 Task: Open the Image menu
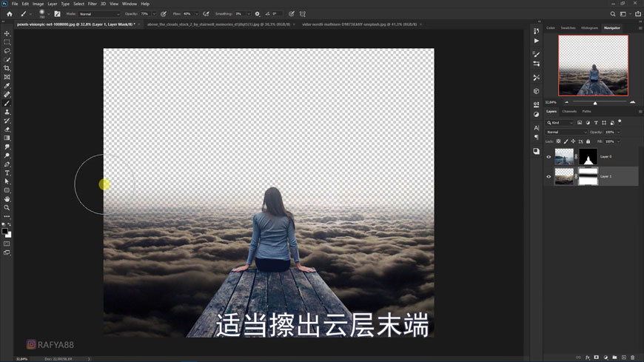[38, 4]
